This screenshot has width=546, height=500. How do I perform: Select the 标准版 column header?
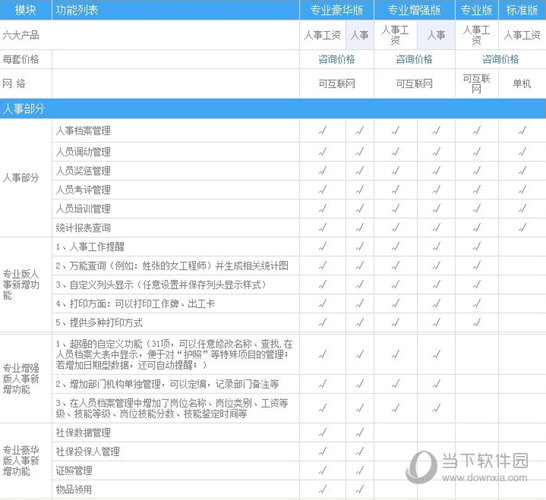522,10
